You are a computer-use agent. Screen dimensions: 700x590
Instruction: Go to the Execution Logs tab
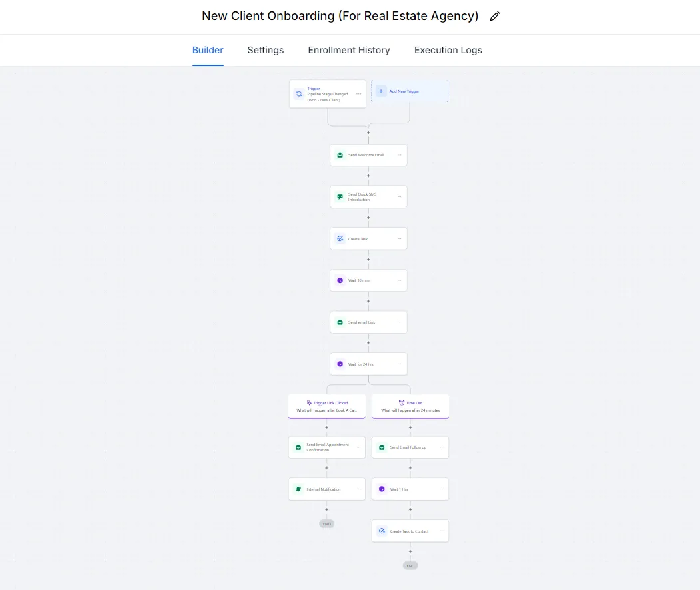[x=448, y=50]
